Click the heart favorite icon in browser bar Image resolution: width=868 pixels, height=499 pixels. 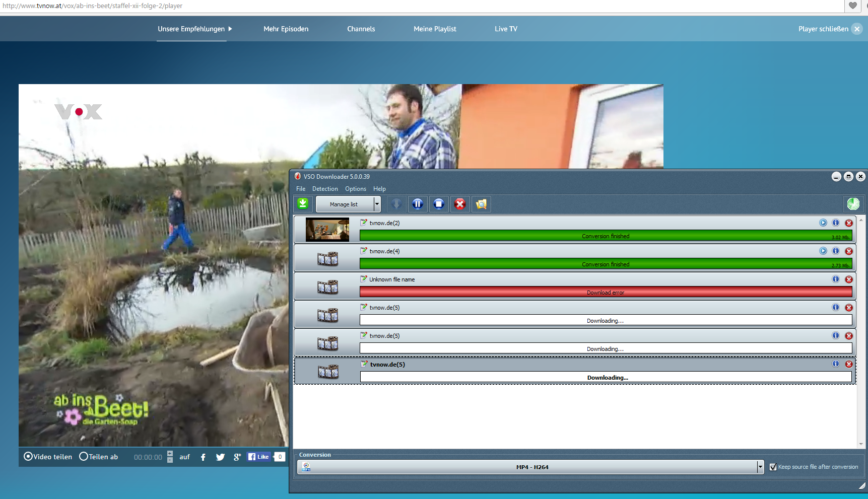(x=852, y=6)
